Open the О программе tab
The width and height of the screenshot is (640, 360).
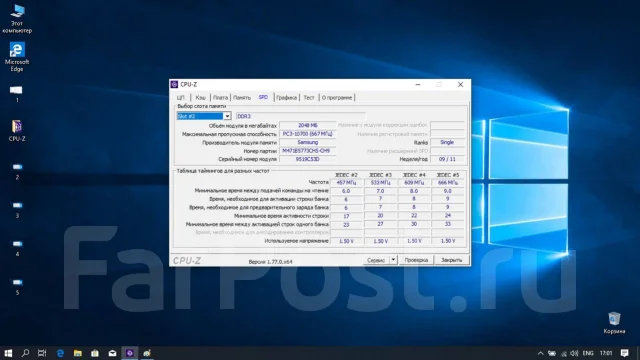tap(337, 98)
